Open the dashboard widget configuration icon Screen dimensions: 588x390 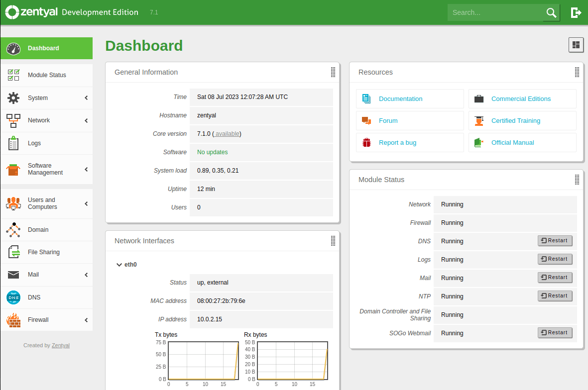tap(576, 45)
